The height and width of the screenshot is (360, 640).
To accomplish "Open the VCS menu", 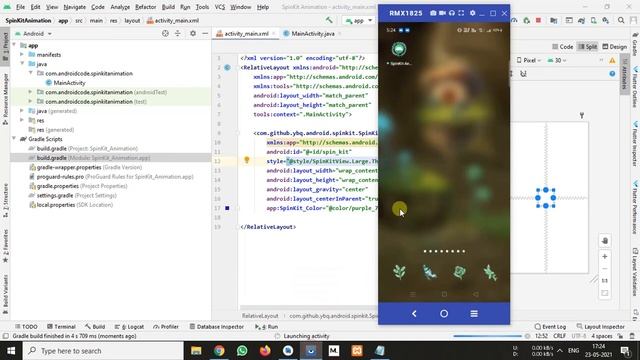I will coord(220,7).
